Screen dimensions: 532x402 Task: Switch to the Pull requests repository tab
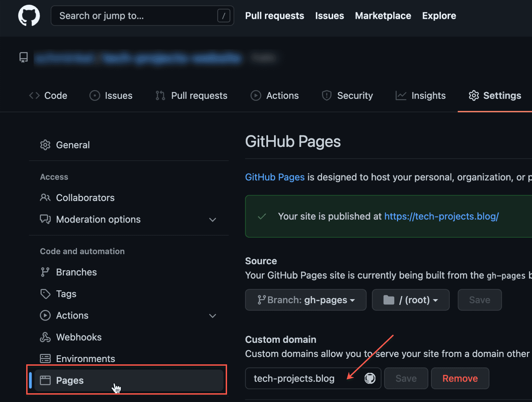click(x=191, y=95)
